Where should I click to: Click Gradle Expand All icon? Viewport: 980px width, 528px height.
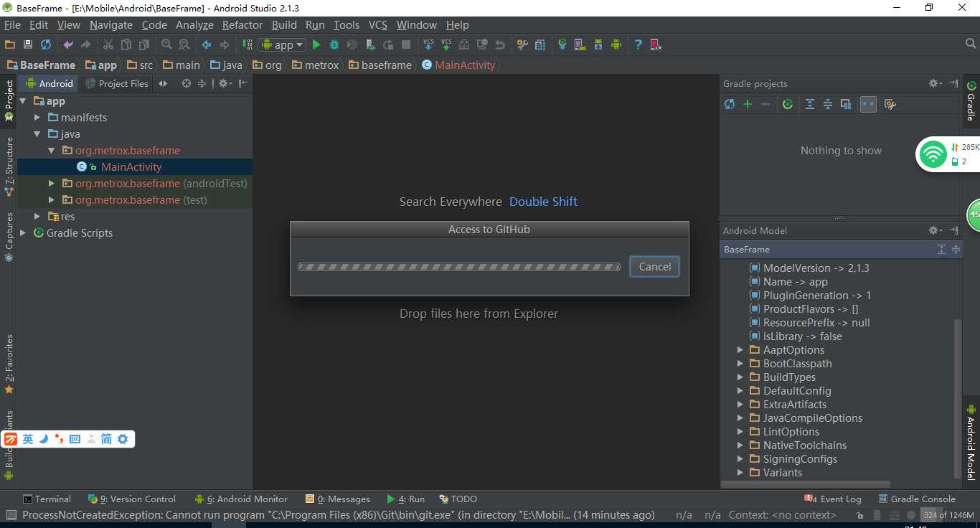click(x=810, y=104)
